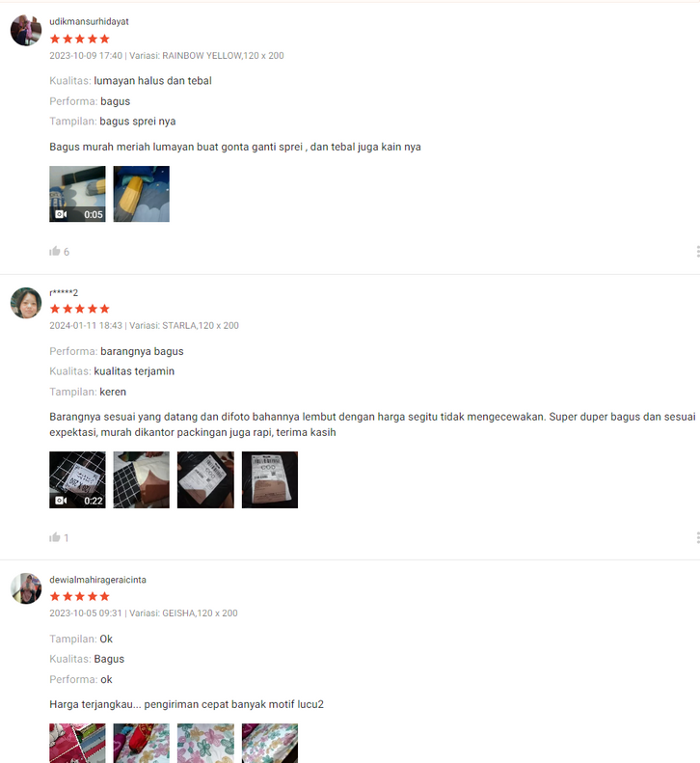Screen dimensions: 700x763
Task: Click the r*****2 username
Action: [64, 292]
